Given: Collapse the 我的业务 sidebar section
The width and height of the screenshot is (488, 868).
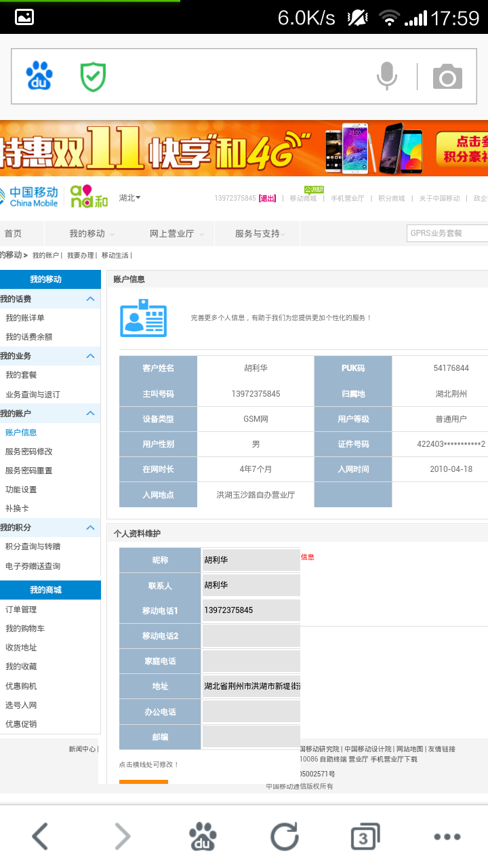Looking at the screenshot, I should point(90,356).
